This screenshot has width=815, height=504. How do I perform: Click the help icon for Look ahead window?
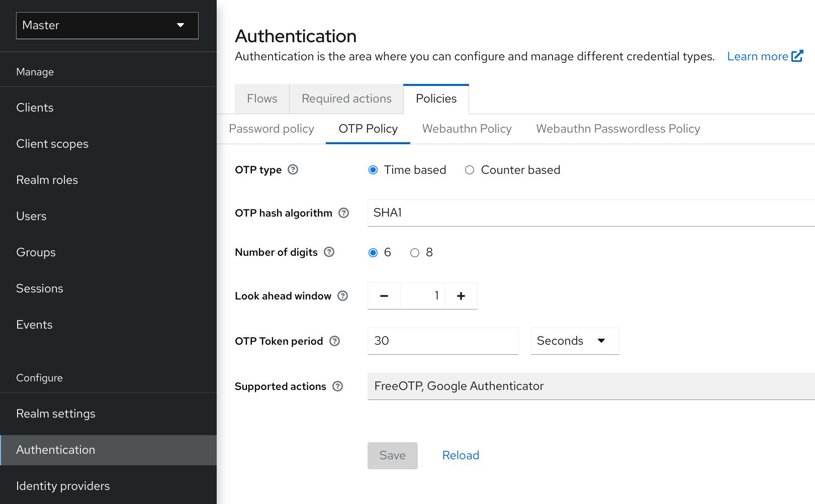(342, 295)
